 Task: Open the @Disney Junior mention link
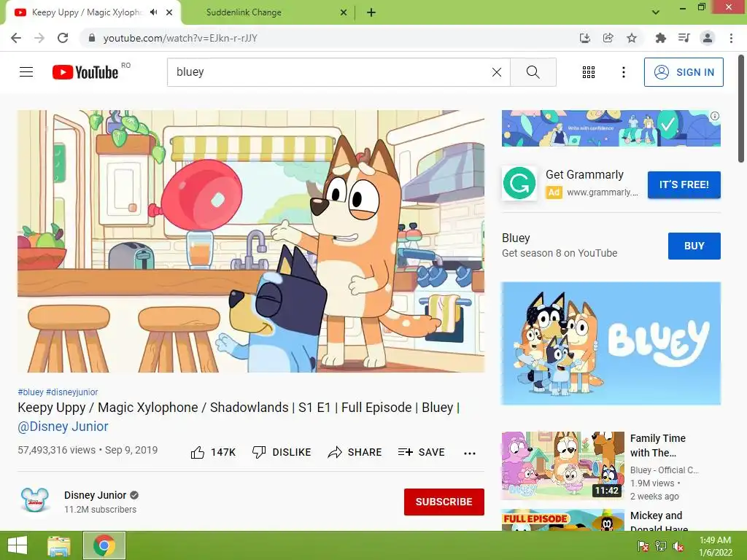click(63, 426)
